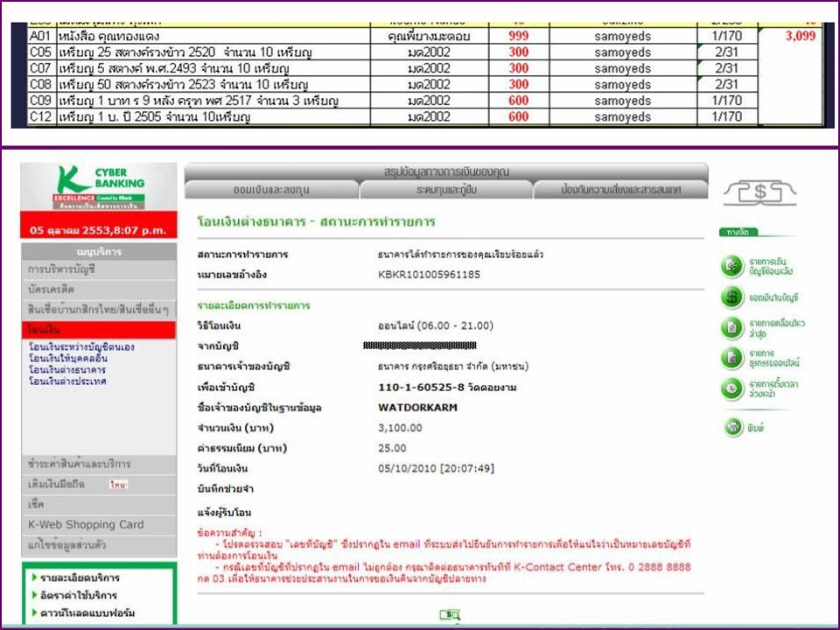Viewport: 840px width, 630px height.
Task: Open สินเชื่อบ้านกสิกรไทย/สินเชื่ออื่นๆ menu item
Action: [99, 309]
